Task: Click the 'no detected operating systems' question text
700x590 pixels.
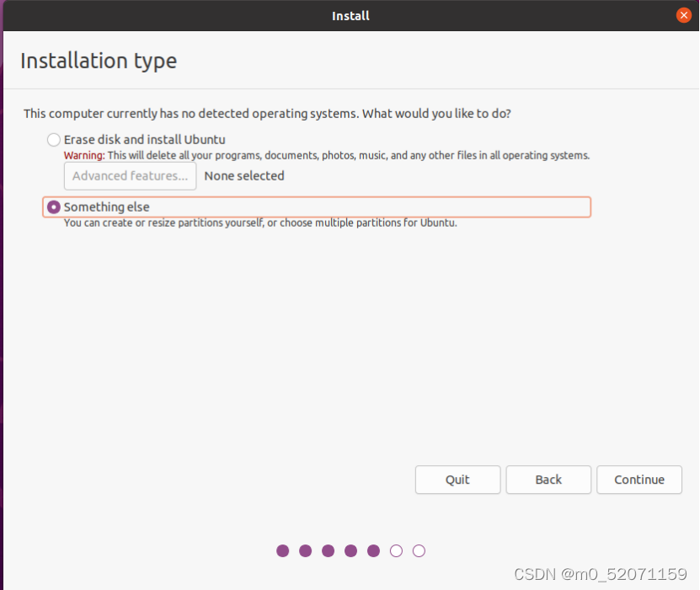Action: 267,114
